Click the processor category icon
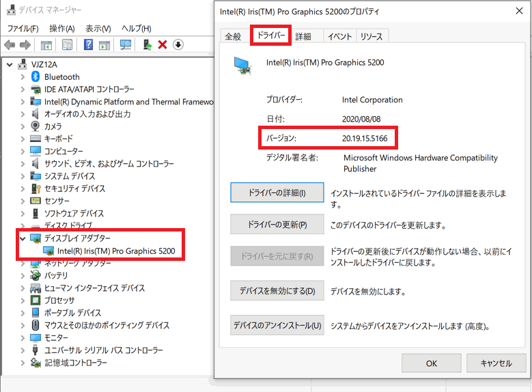 (36, 300)
